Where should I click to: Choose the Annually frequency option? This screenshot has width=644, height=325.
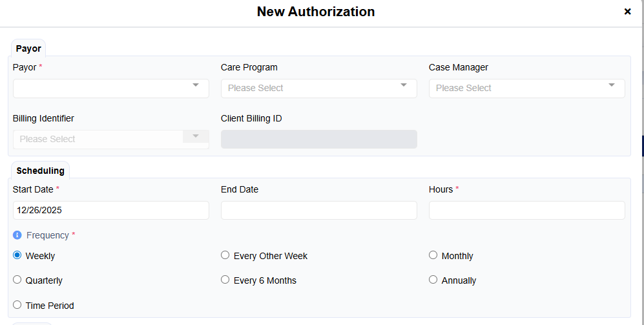[433, 280]
